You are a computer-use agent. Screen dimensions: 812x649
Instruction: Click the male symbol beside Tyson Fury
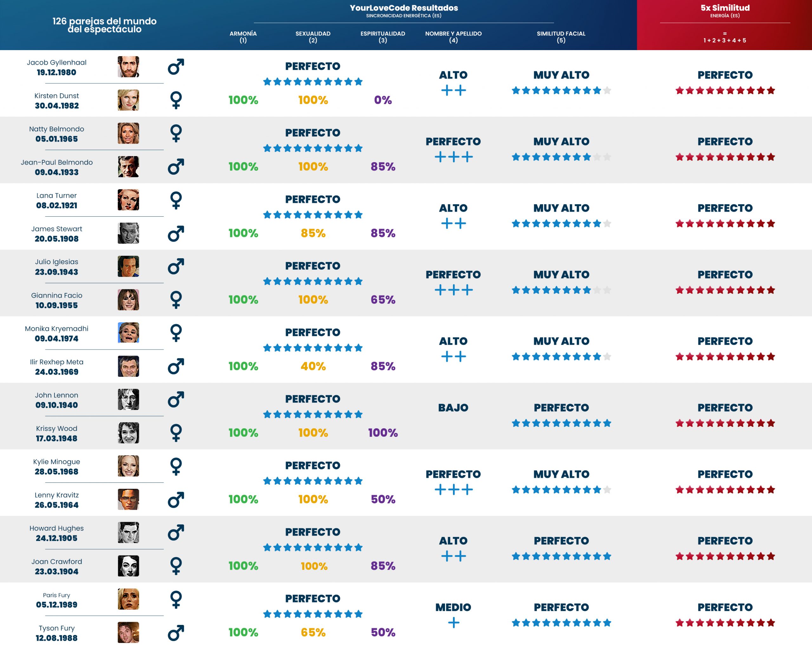coord(176,633)
